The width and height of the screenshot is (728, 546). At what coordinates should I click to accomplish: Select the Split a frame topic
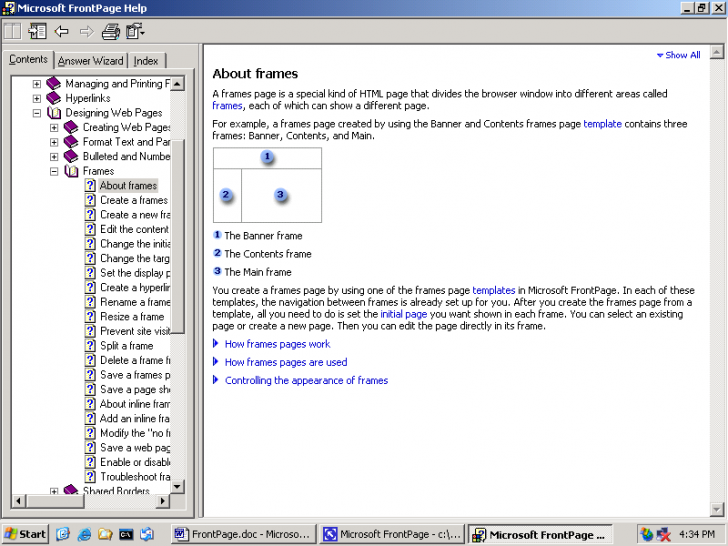click(x=126, y=346)
